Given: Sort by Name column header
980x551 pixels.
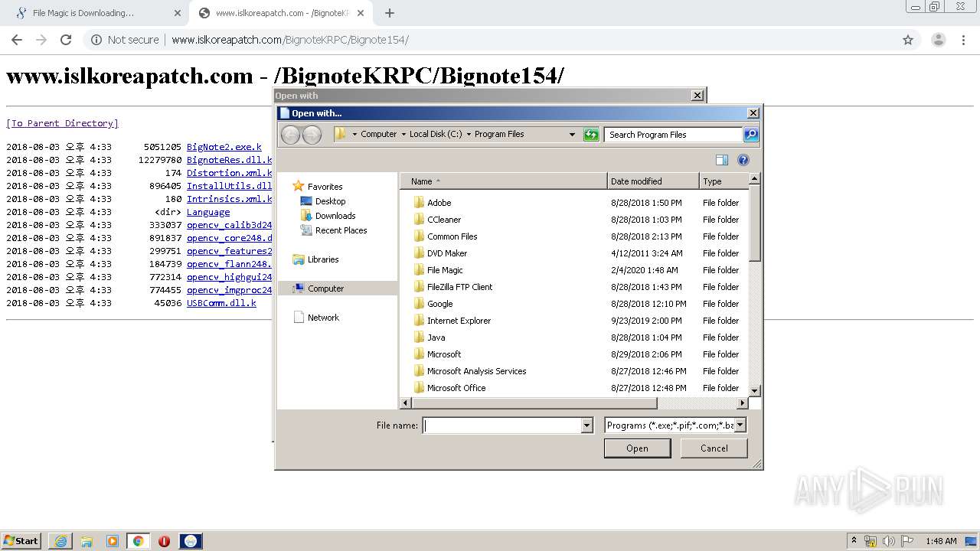Looking at the screenshot, I should [503, 181].
